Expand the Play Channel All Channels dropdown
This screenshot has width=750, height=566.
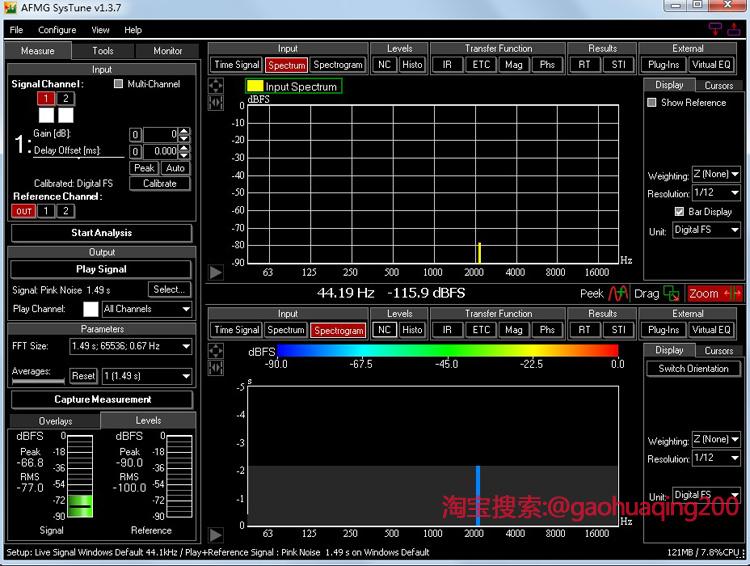(146, 309)
